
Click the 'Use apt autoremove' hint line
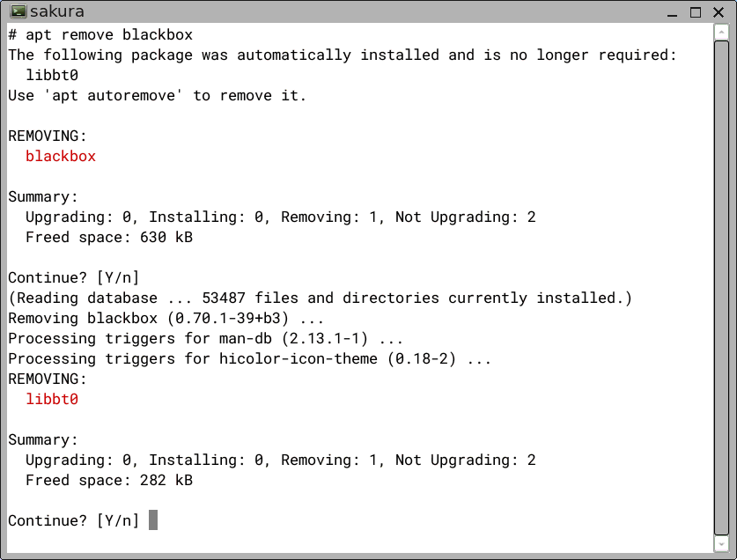click(158, 95)
